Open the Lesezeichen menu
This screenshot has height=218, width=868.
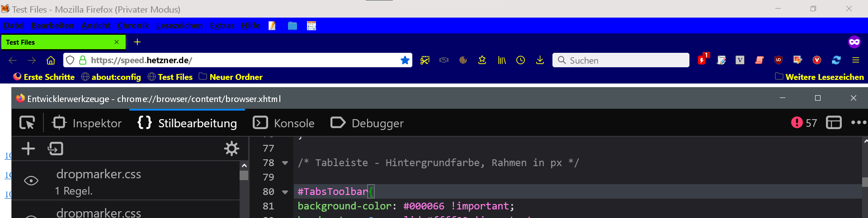(179, 26)
